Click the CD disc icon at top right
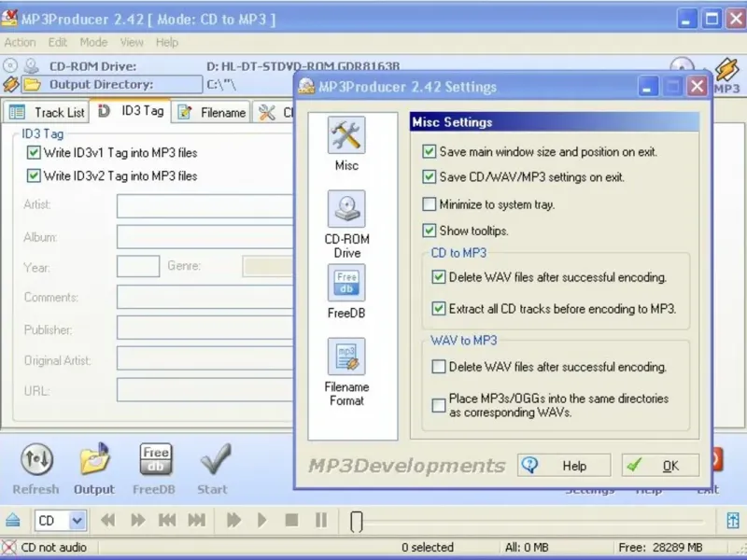747x560 pixels. tap(682, 65)
